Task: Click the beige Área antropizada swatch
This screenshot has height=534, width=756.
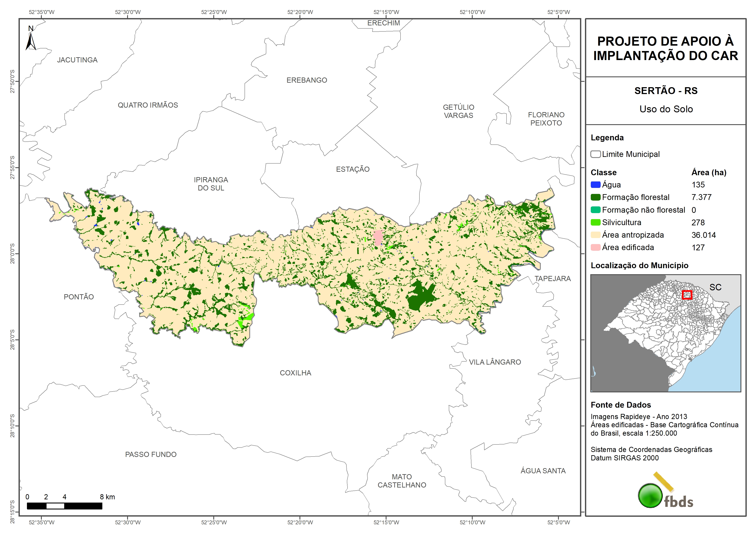Action: tap(595, 235)
